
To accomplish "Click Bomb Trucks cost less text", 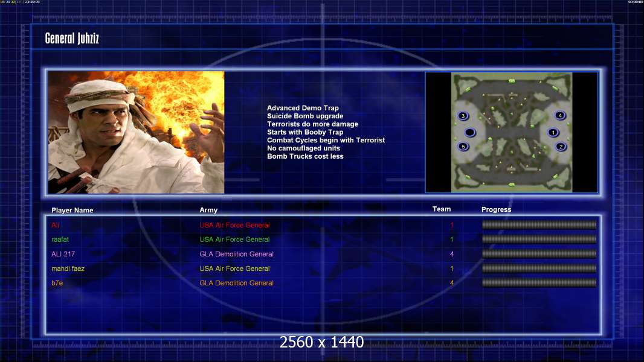I will pyautogui.click(x=305, y=156).
